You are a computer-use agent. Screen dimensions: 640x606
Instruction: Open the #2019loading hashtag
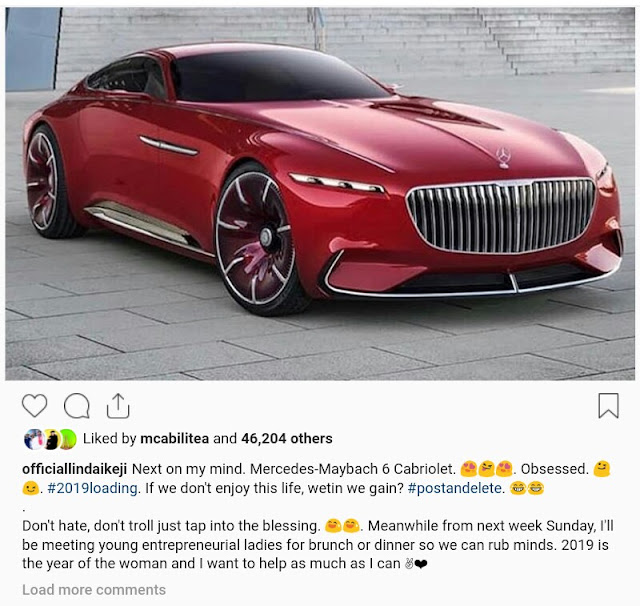92,488
